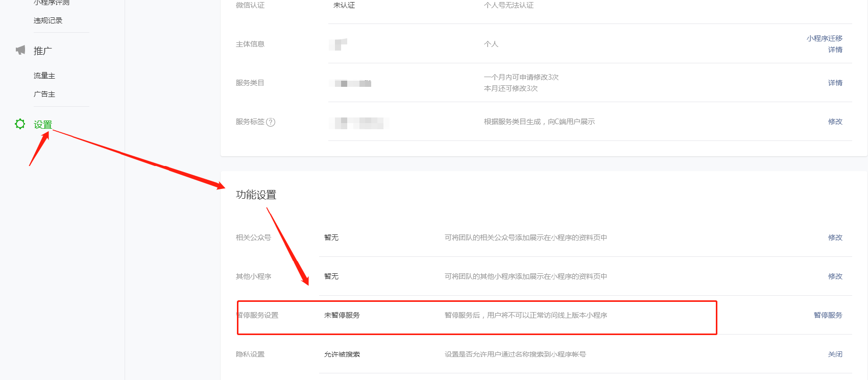Click the 允许被搜索 status text
The image size is (868, 380).
[x=342, y=354]
